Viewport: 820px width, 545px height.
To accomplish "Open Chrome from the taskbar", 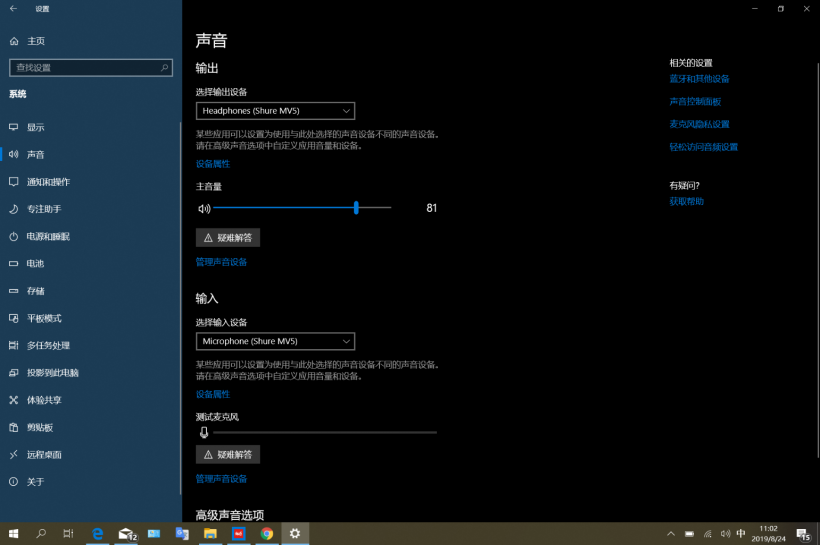I will [x=267, y=534].
